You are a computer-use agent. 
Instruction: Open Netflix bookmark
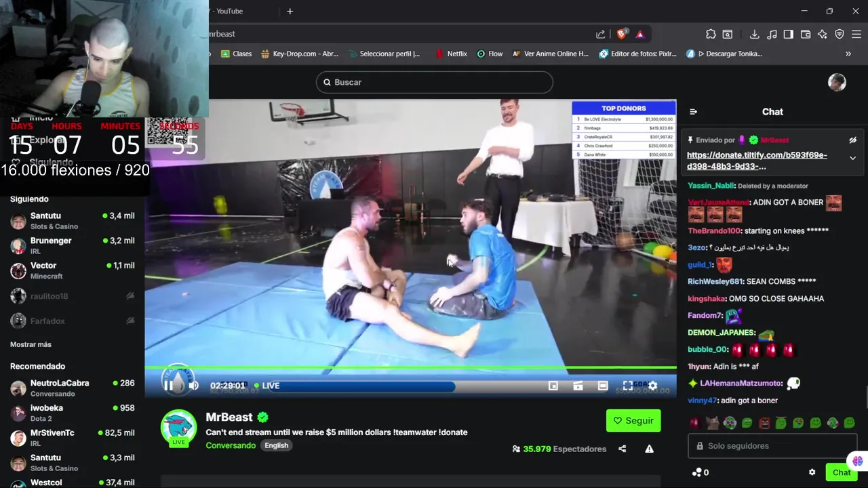point(451,54)
